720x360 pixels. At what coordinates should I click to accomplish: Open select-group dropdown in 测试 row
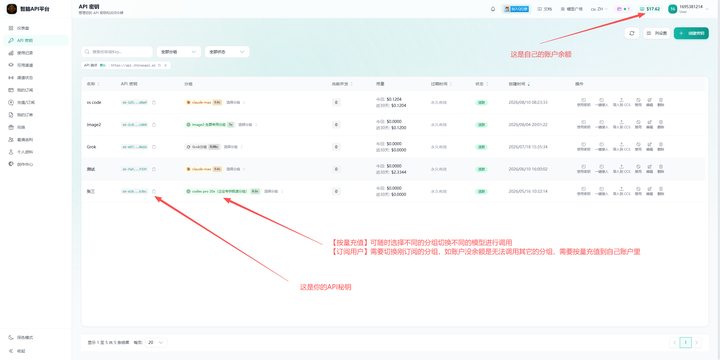(235, 169)
